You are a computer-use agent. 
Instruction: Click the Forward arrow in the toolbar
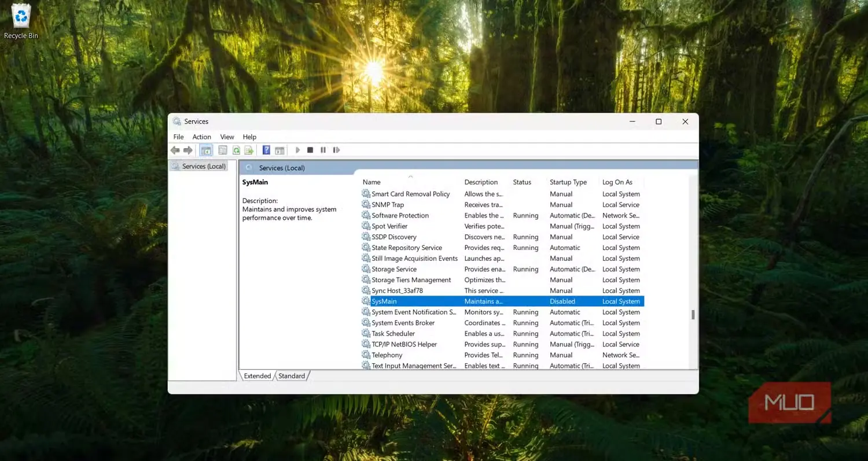coord(188,150)
